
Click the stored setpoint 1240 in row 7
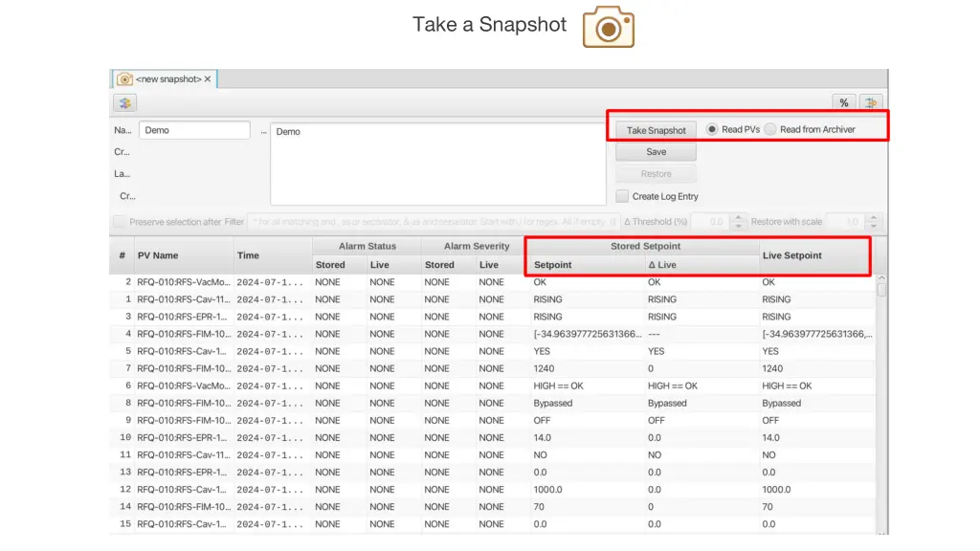(x=544, y=368)
